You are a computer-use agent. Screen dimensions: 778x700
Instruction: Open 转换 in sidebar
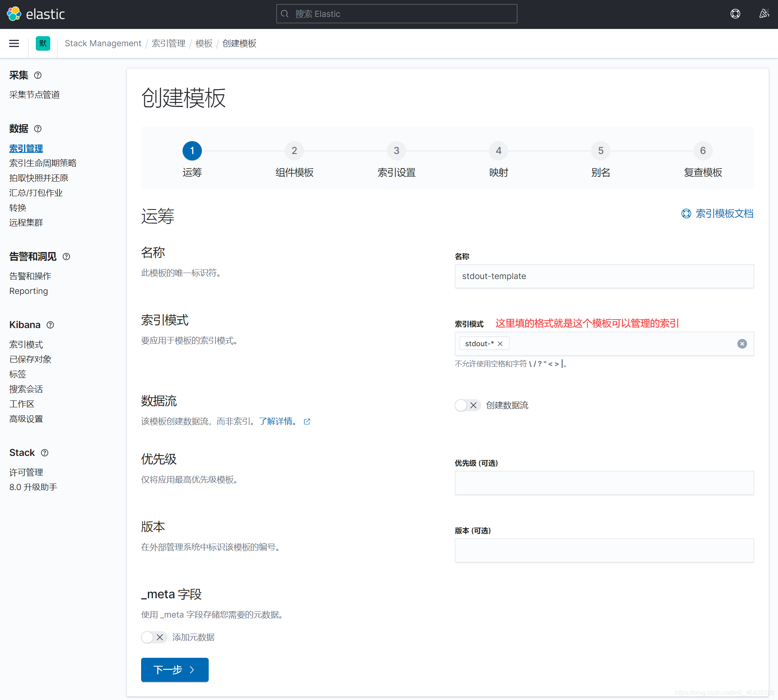(18, 208)
